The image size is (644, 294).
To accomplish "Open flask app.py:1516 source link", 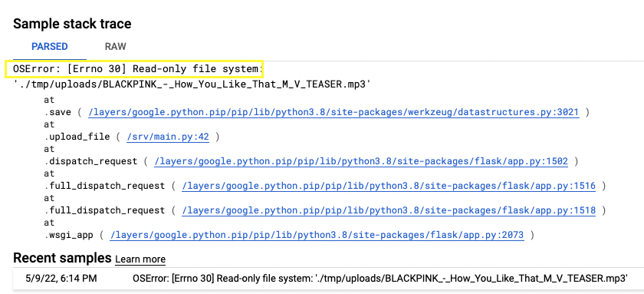I will click(389, 186).
